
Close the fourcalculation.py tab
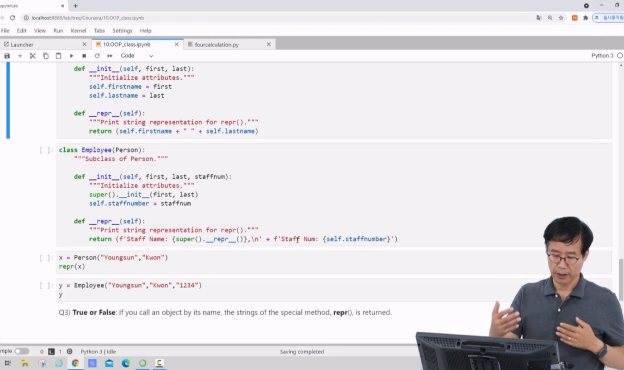pyautogui.click(x=269, y=45)
